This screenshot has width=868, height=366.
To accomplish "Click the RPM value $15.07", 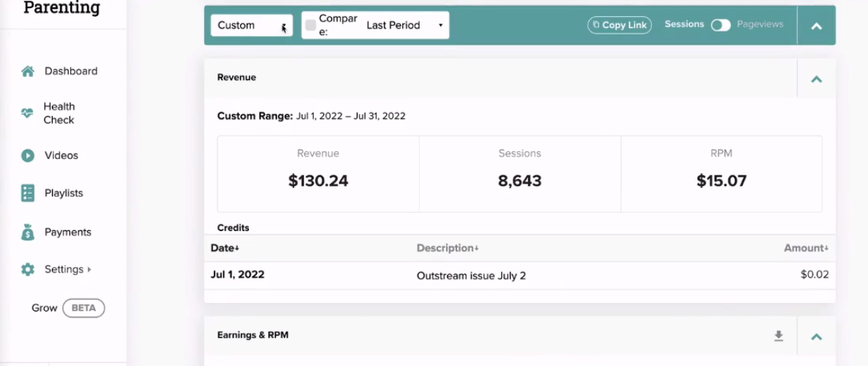I will point(722,180).
